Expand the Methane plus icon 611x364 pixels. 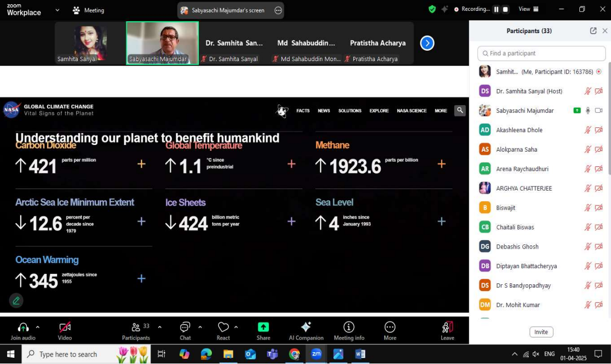click(x=442, y=164)
